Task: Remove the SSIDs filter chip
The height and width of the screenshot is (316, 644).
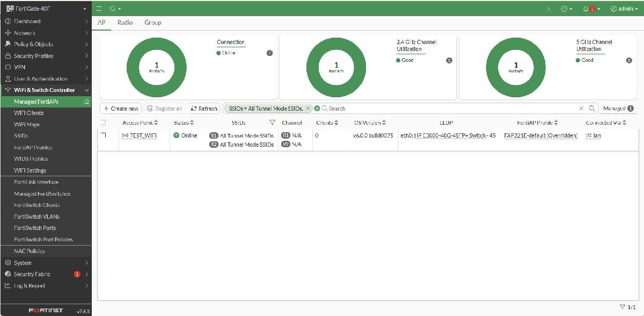Action: (x=308, y=109)
